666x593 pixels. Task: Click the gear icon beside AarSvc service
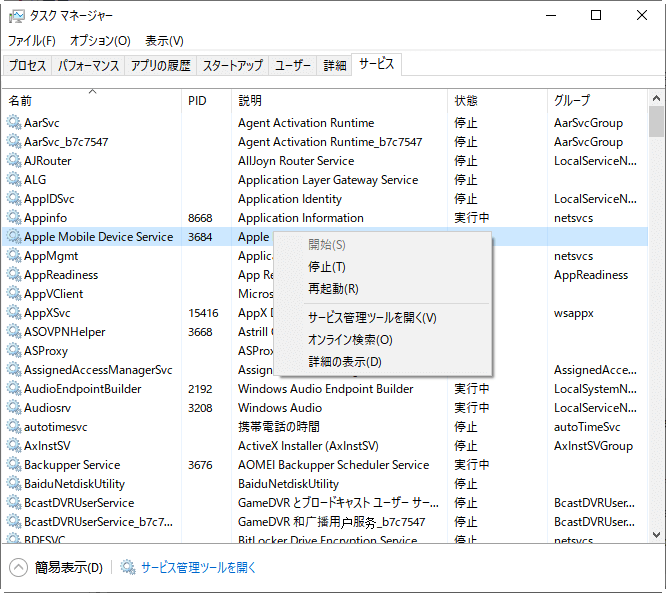(14, 123)
